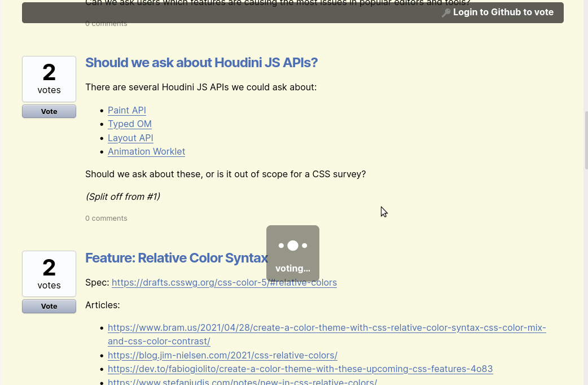Open the bram.us color theme article link
The height and width of the screenshot is (385, 588).
(x=327, y=334)
